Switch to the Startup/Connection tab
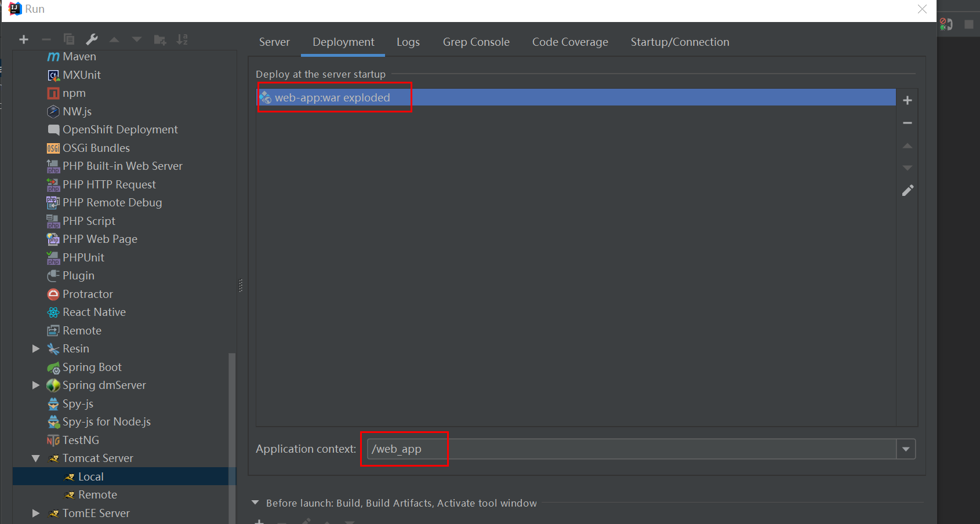Image resolution: width=980 pixels, height=524 pixels. [x=680, y=42]
